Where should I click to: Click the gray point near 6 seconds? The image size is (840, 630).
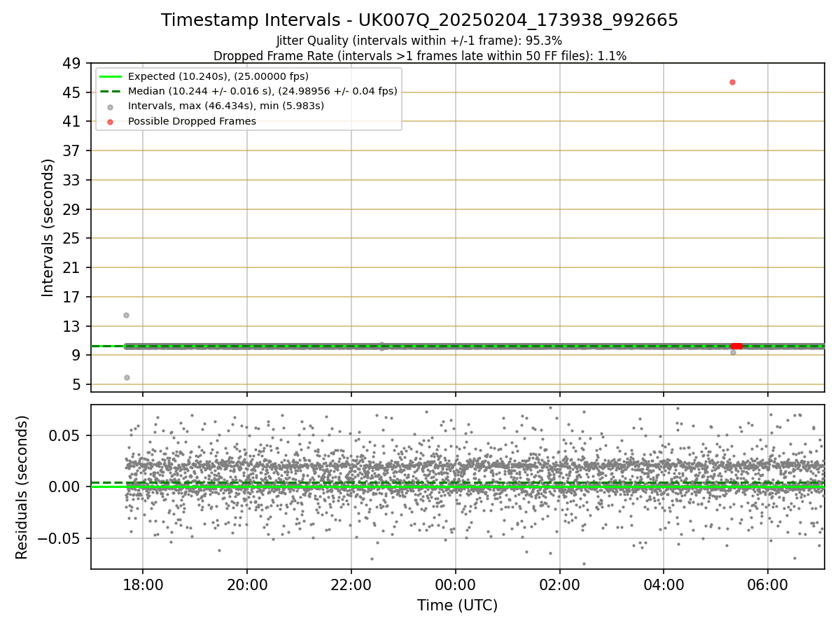pyautogui.click(x=127, y=377)
